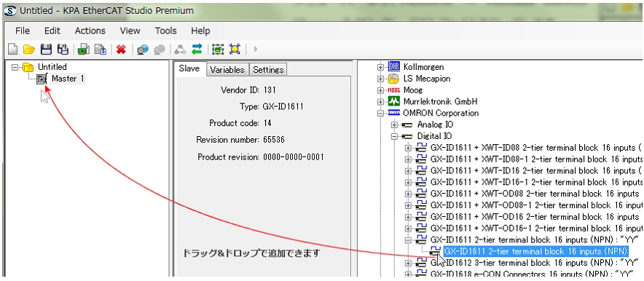This screenshot has height=281, width=644.
Task: Click the Type value GX-ID1611
Action: click(283, 107)
